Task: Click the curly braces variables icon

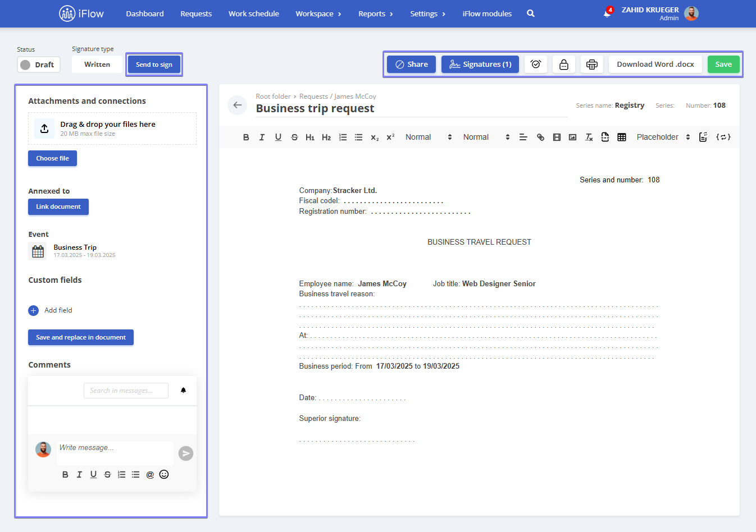Action: (723, 137)
